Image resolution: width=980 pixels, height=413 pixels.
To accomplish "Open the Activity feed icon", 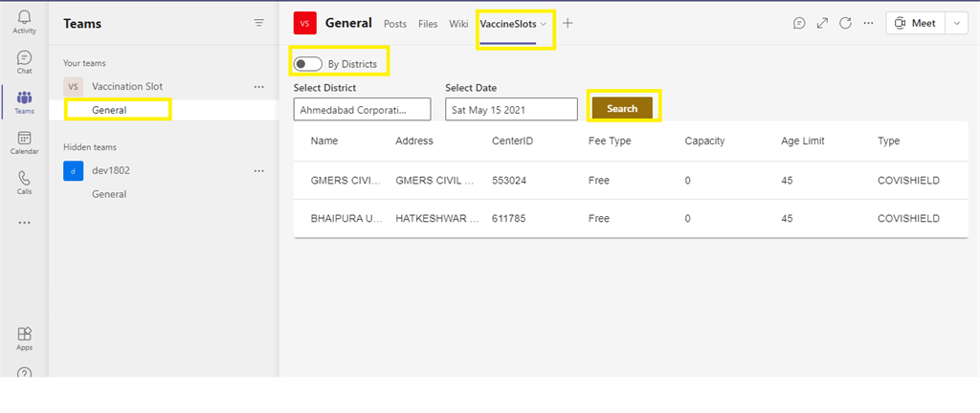I will [x=24, y=22].
